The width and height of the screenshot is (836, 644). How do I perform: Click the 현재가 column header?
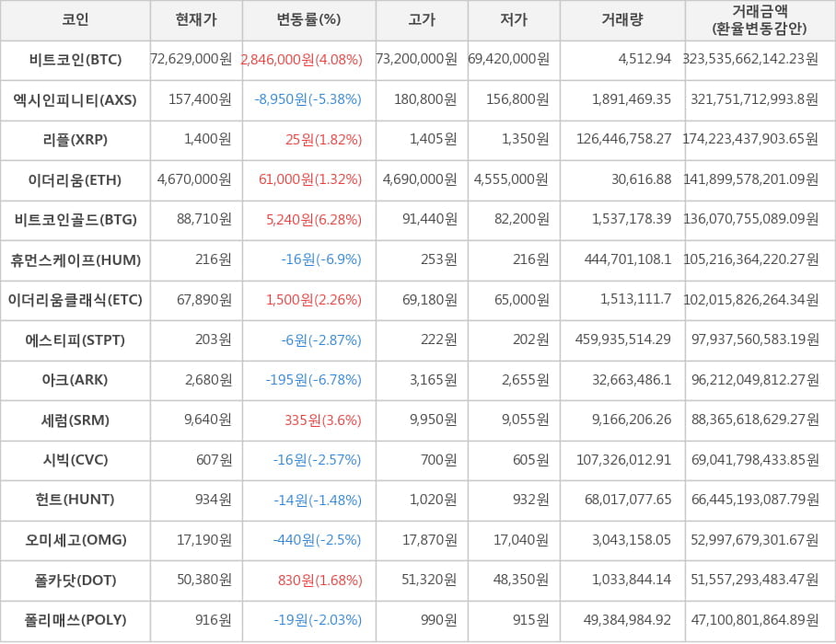[196, 19]
